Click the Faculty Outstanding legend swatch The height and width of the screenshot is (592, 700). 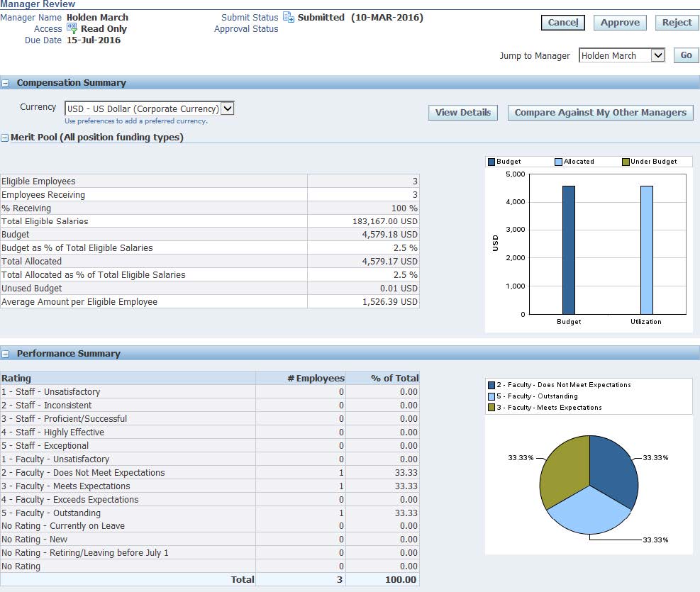coord(491,396)
